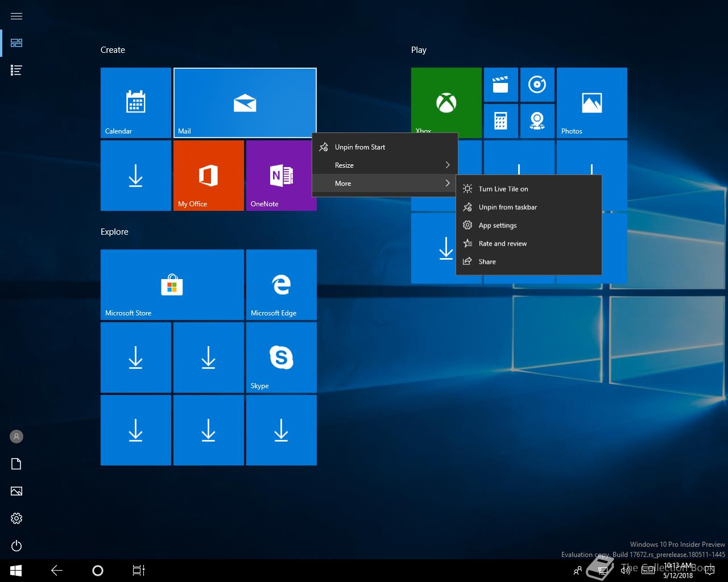Viewport: 728px width, 582px height.
Task: Open the Calendar tile
Action: [x=136, y=103]
